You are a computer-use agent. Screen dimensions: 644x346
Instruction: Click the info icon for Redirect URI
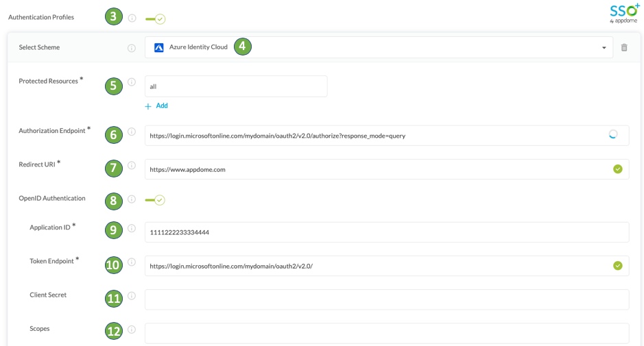tap(132, 165)
